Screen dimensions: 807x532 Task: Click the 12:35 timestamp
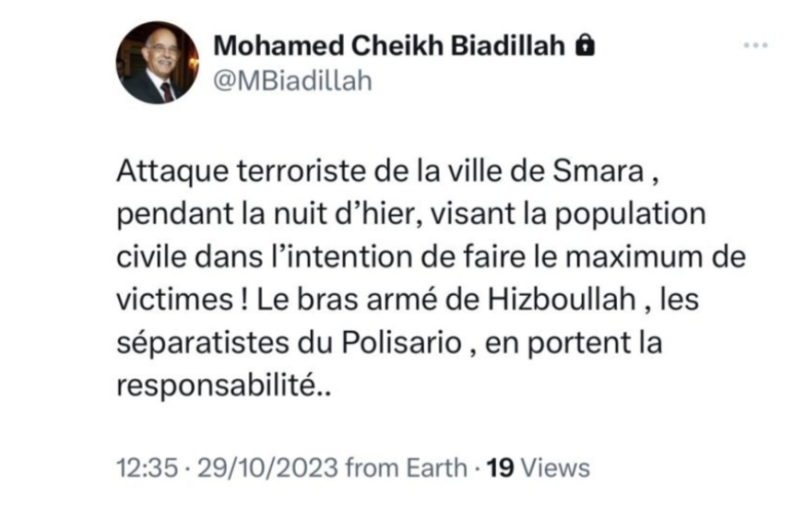148,467
